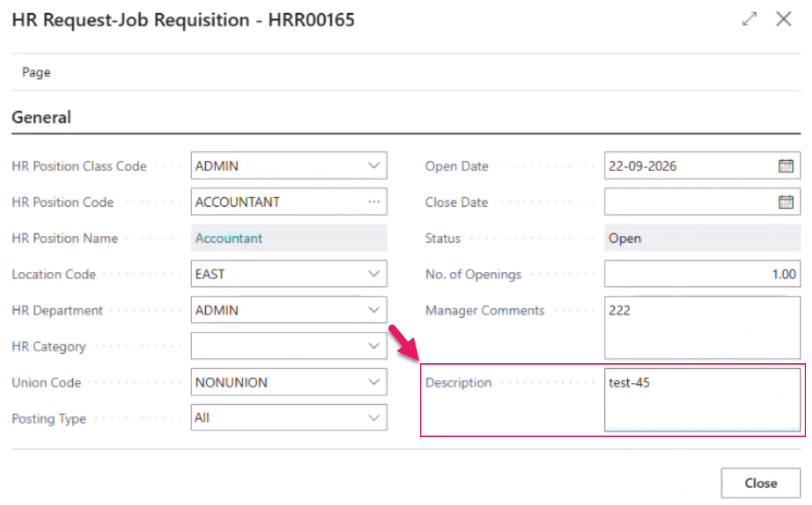Open the Page menu
Image resolution: width=812 pixels, height=505 pixels.
pyautogui.click(x=37, y=72)
